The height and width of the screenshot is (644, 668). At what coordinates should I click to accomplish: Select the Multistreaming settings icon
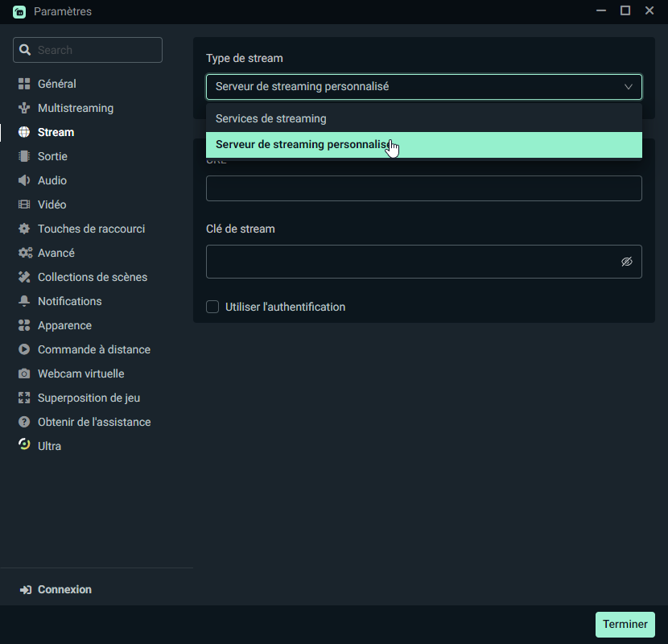[x=23, y=108]
